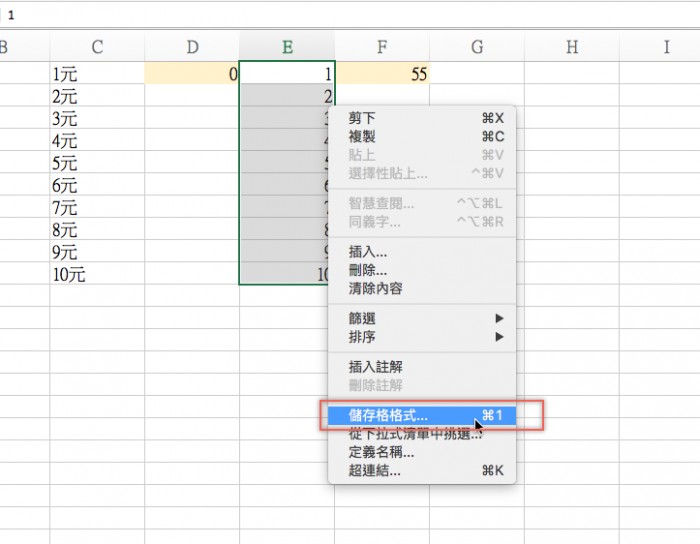The width and height of the screenshot is (700, 544).
Task: Click 超連結... menu entry
Action: point(422,470)
